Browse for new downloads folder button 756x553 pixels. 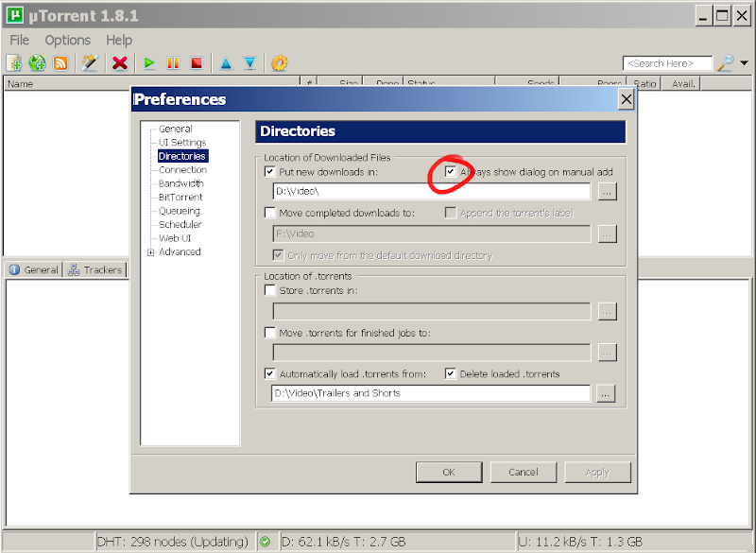coord(607,192)
